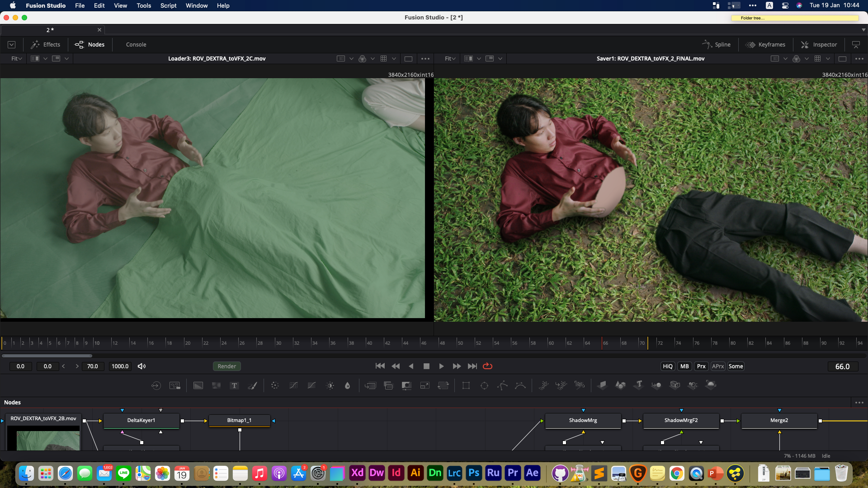
Task: Select the Paint brush tool
Action: coord(253,385)
